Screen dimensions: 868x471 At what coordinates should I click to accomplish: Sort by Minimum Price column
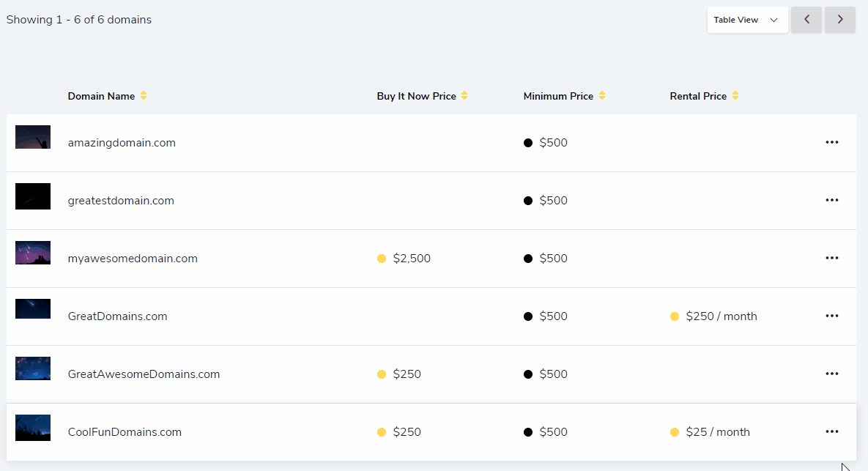602,96
